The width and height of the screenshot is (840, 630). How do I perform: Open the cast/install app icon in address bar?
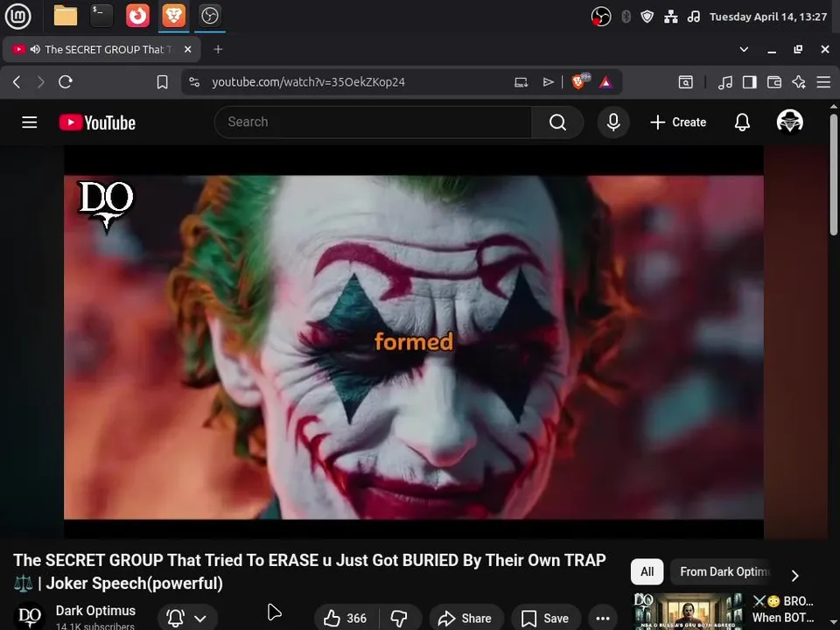click(x=521, y=82)
